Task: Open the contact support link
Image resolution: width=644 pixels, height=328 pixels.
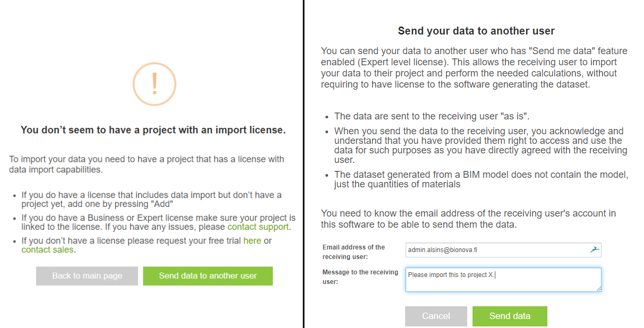Action: [x=258, y=227]
